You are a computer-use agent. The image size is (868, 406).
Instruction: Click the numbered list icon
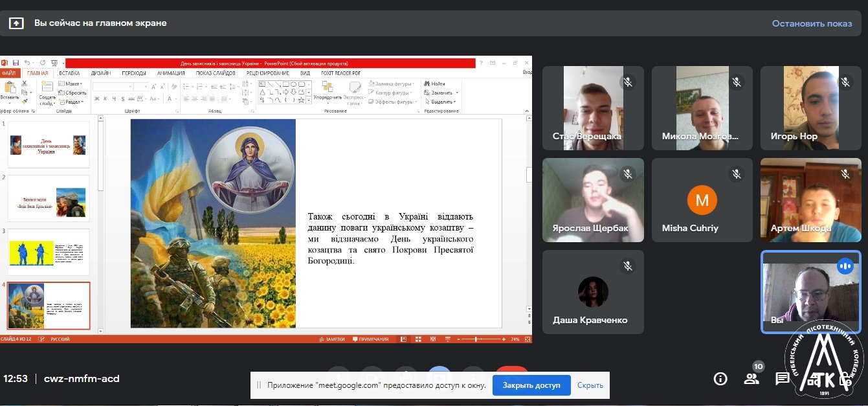coord(201,87)
